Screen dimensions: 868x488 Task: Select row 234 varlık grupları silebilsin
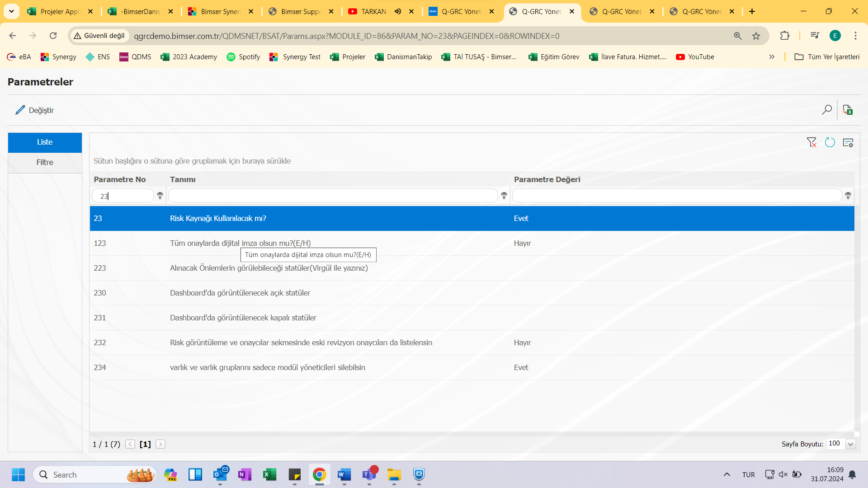click(472, 367)
